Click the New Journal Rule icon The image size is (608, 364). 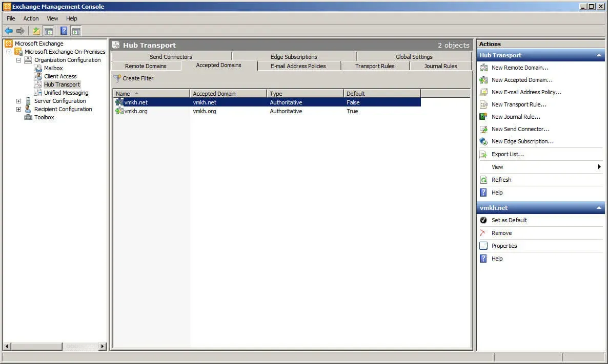point(483,117)
